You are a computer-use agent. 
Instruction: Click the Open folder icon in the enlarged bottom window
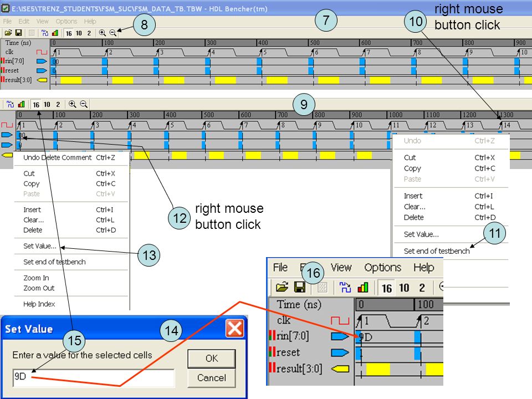[282, 288]
